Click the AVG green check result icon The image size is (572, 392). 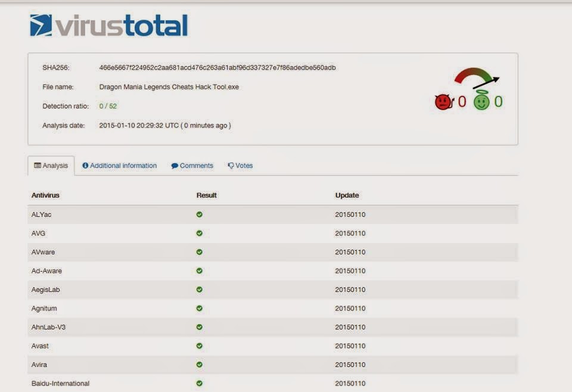(x=199, y=233)
